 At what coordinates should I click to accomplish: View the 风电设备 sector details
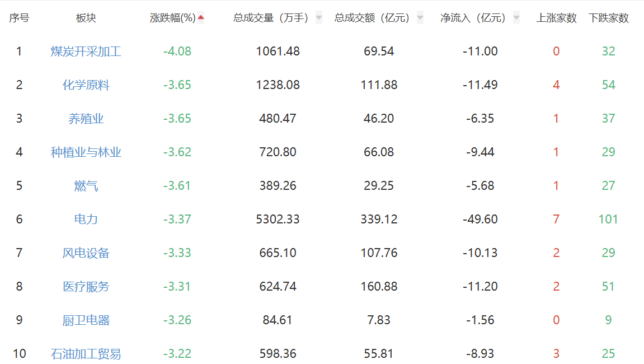pyautogui.click(x=86, y=253)
